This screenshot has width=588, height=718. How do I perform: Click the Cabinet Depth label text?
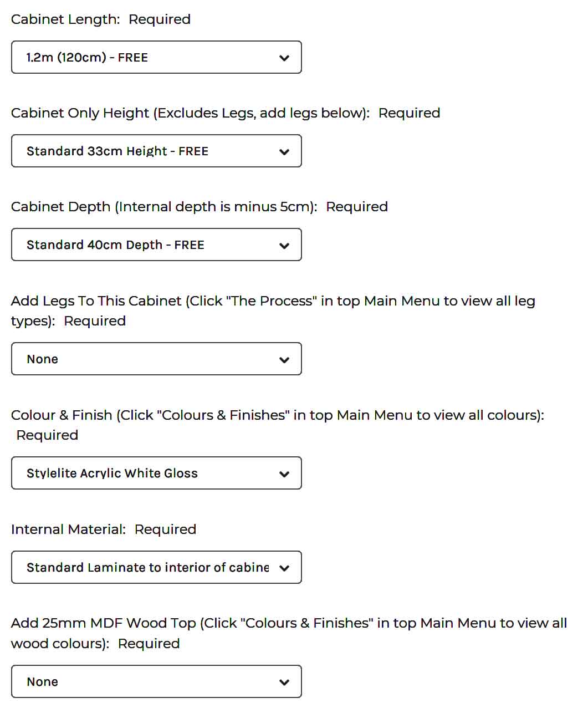pyautogui.click(x=164, y=207)
